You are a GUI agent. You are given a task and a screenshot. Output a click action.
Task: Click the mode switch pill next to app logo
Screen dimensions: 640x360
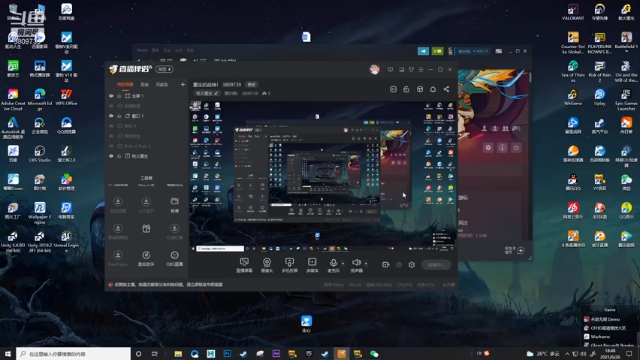(x=164, y=69)
